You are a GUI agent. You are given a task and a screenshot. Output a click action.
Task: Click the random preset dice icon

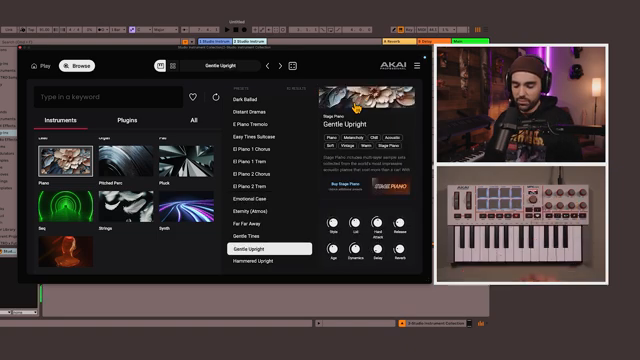click(293, 66)
